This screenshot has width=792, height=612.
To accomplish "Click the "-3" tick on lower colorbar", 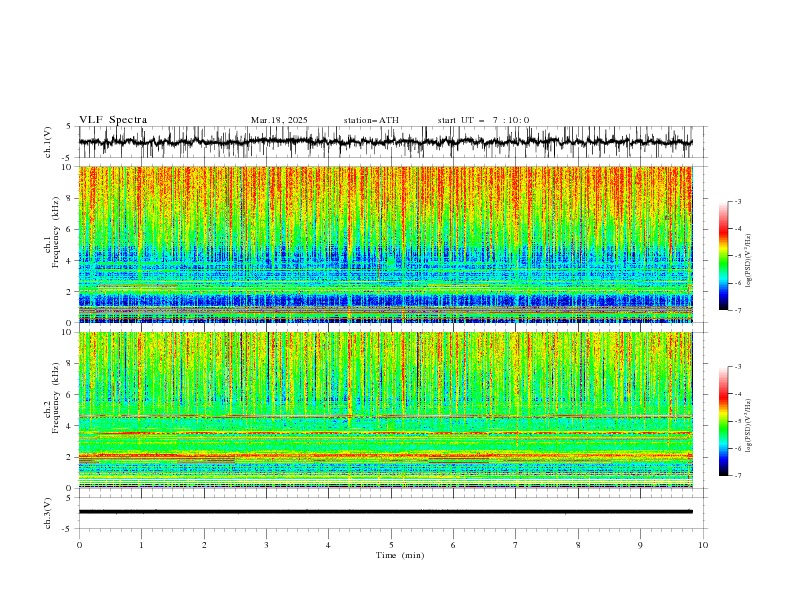I will (x=737, y=367).
